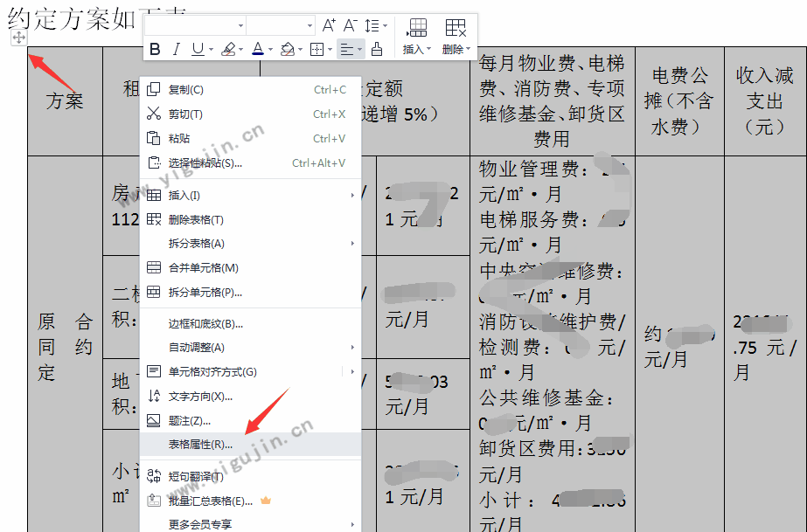Toggle Underline formatting
The width and height of the screenshot is (807, 532).
198,49
